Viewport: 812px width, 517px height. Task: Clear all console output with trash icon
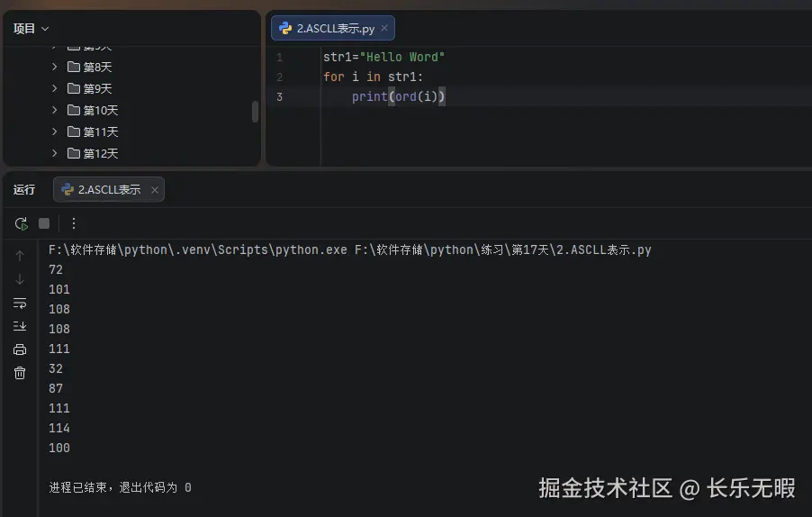tap(20, 373)
